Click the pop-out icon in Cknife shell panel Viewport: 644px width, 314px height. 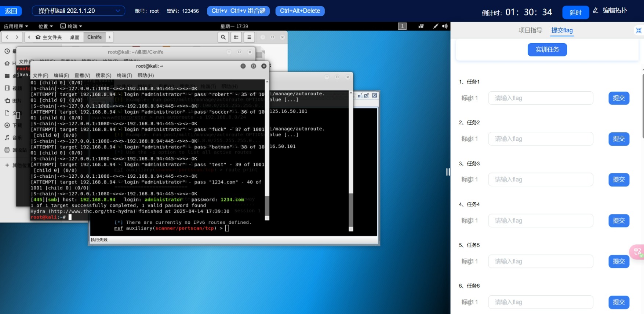(366, 95)
